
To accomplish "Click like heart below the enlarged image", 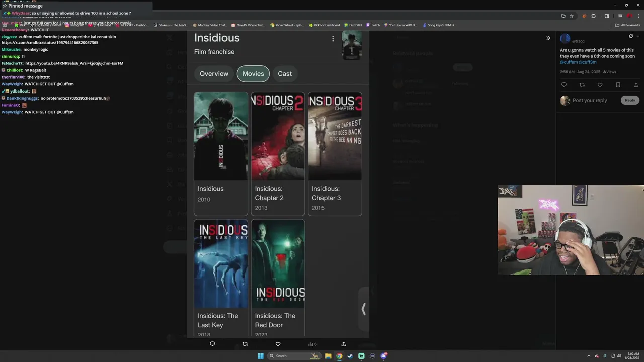I will click(278, 344).
